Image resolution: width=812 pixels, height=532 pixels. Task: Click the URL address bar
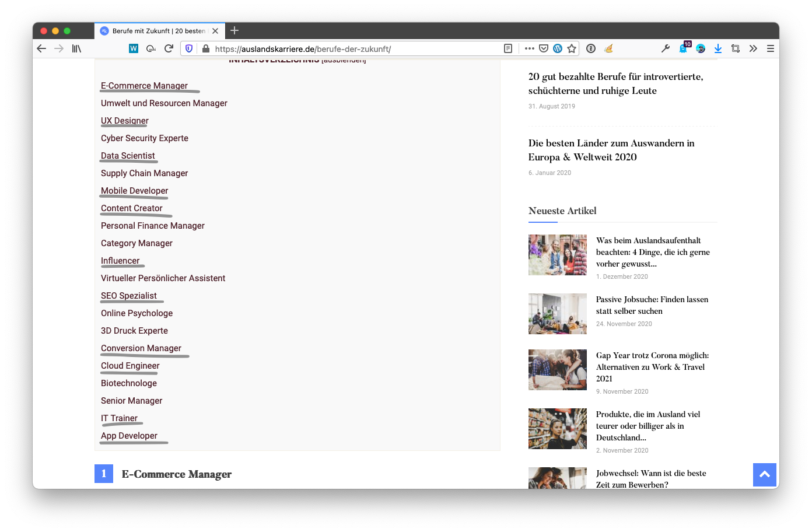click(350, 49)
